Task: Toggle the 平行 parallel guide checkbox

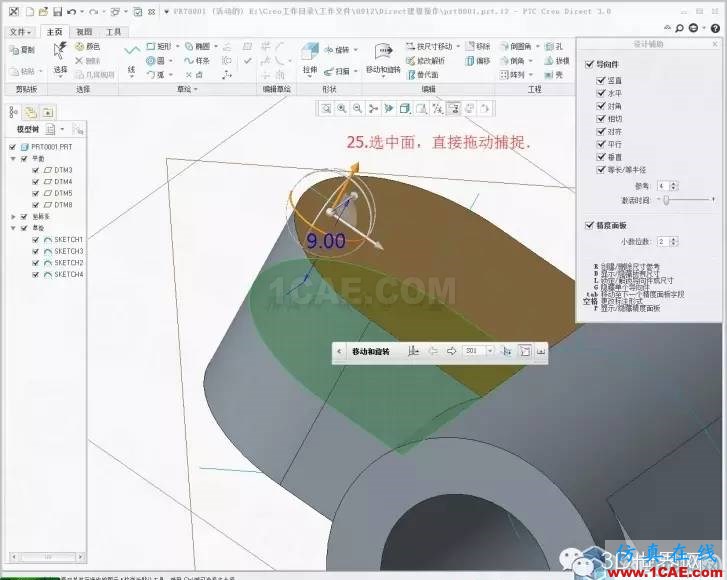Action: [601, 144]
